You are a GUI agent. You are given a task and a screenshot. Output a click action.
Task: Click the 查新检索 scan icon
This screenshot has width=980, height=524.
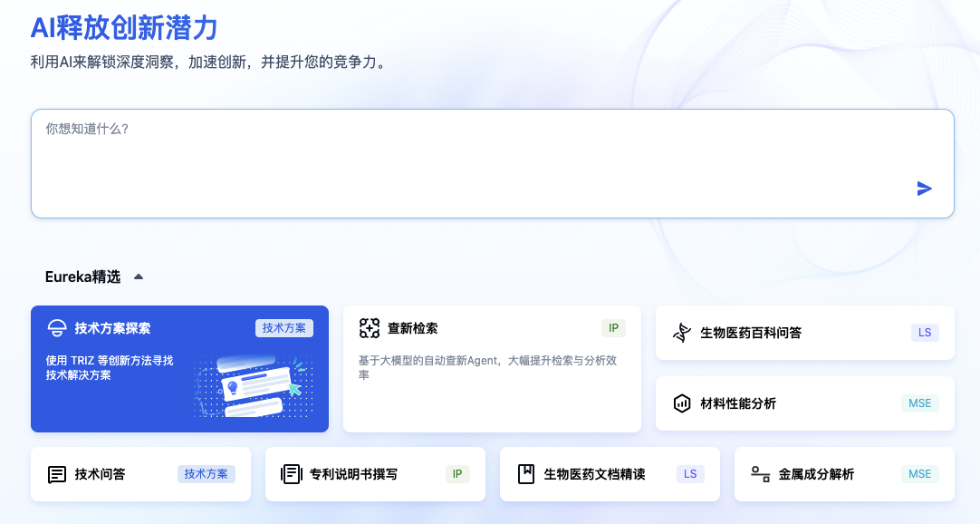click(370, 328)
